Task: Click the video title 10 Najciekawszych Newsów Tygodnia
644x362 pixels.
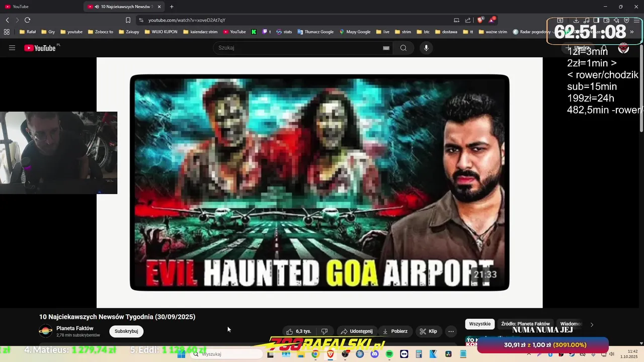Action: pyautogui.click(x=117, y=317)
